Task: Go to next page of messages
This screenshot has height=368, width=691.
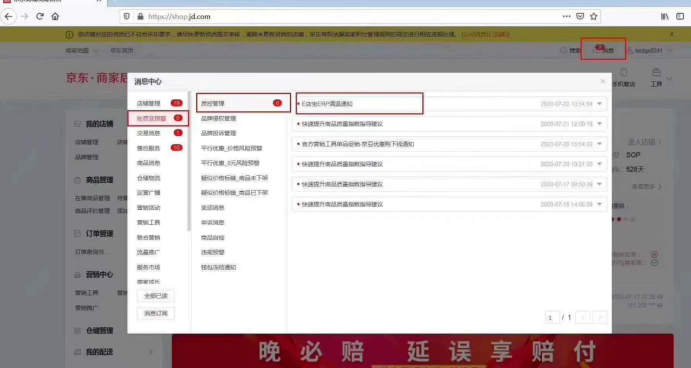Action: tap(600, 317)
